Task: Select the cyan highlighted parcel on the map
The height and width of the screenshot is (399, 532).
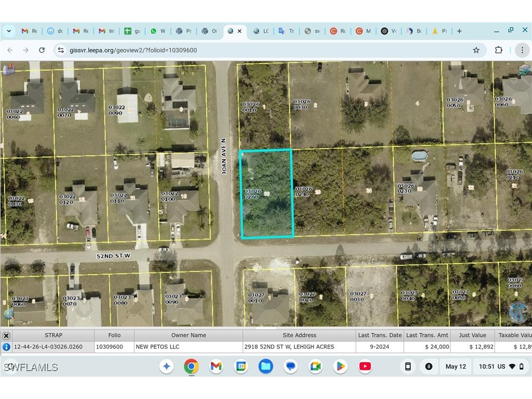Action: [266, 193]
